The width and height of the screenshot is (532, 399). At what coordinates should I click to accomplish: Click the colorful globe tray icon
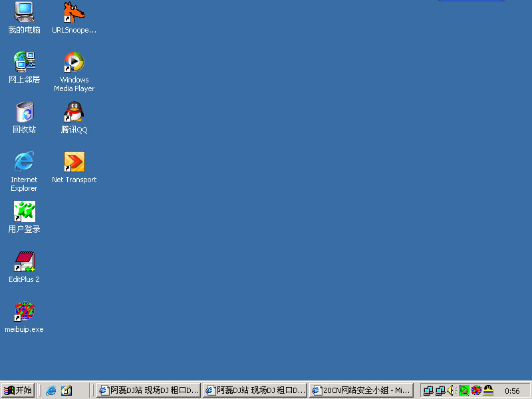[x=476, y=390]
